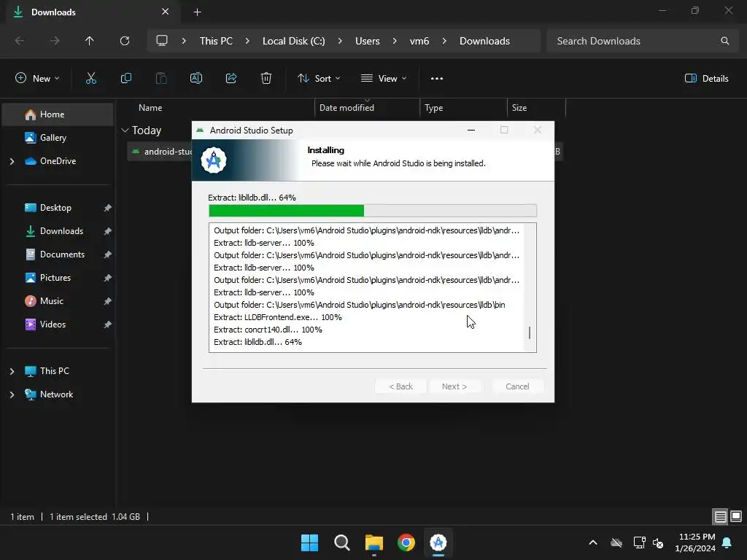This screenshot has width=747, height=560.
Task: Click the Cut scissors icon in toolbar
Action: coord(90,79)
